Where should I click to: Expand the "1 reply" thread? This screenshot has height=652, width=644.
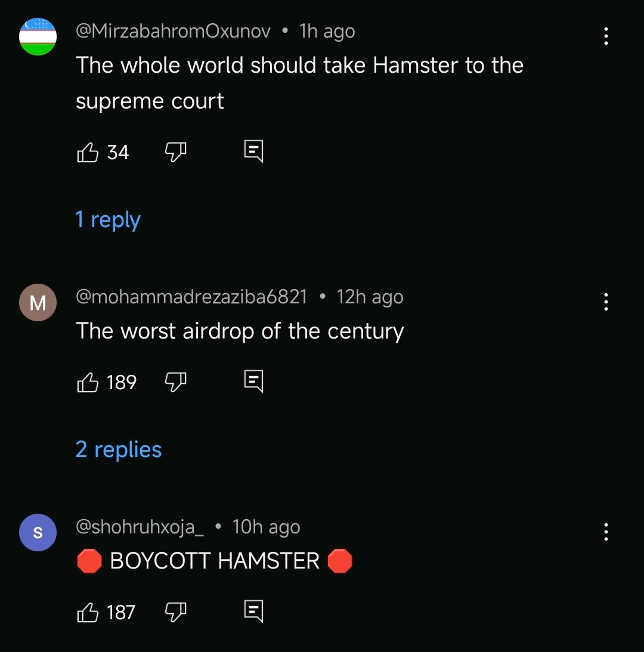(x=108, y=220)
